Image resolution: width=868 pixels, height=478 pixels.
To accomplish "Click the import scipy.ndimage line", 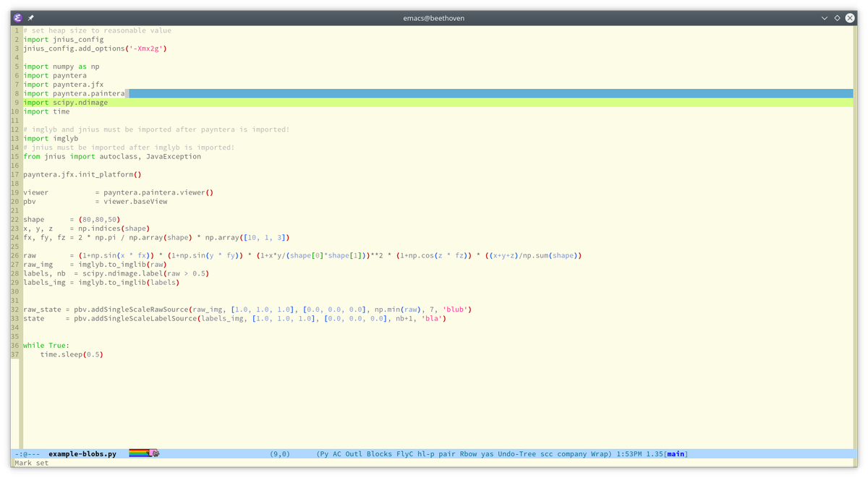I will pos(66,103).
